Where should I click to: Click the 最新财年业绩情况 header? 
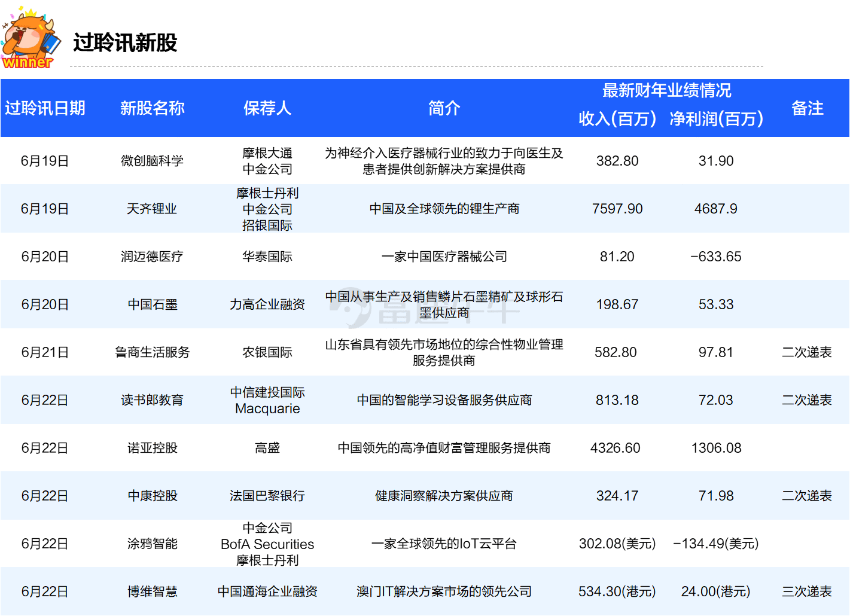tap(666, 90)
